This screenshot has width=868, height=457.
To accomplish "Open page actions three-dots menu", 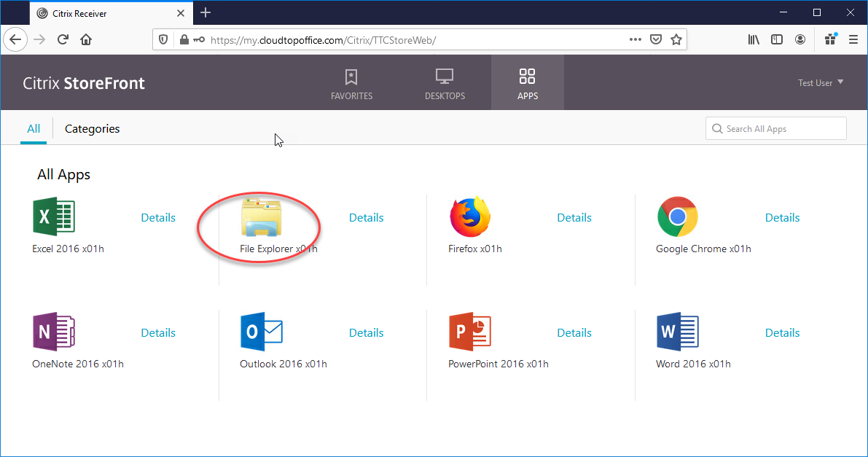I will pos(636,40).
